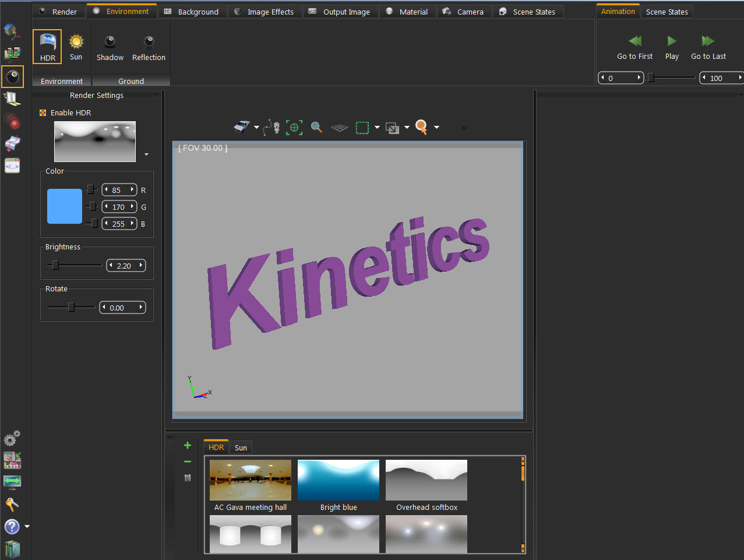Screen dimensions: 744x560
Task: Click the orange pick cursor icon
Action: 422,127
